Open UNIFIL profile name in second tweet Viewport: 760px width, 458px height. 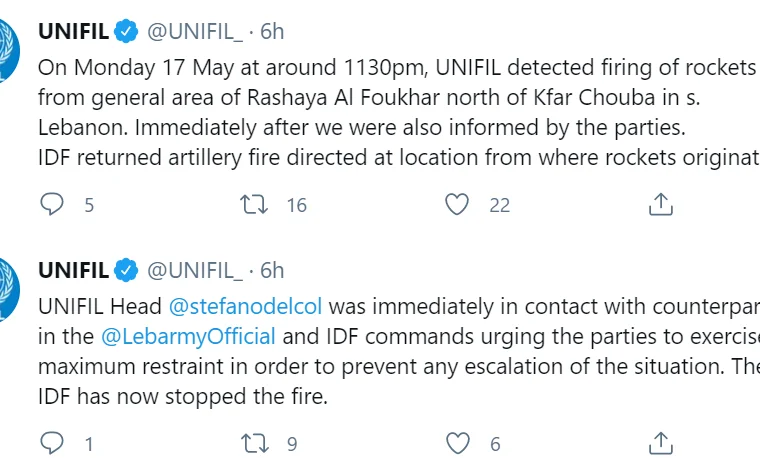(x=72, y=270)
